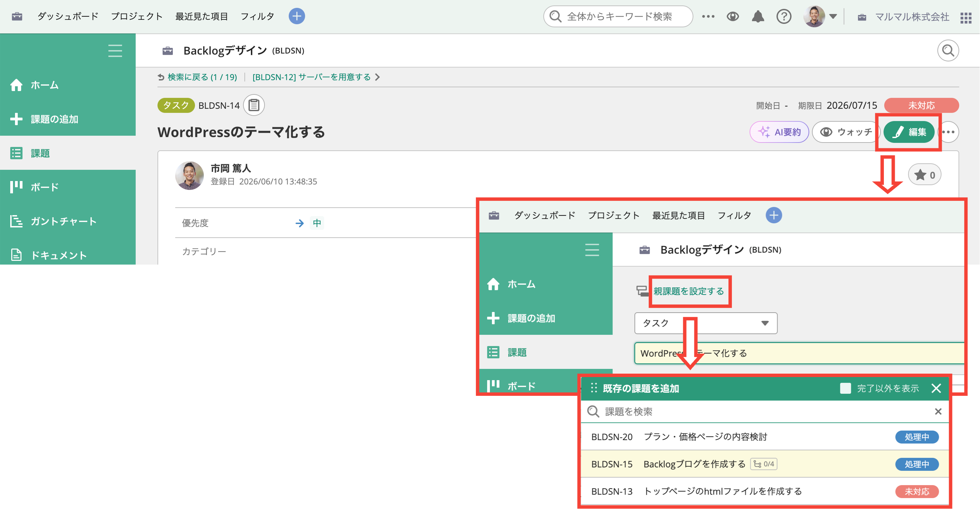Open 最近見た項目 in the main top navigation
Screen dimensions: 980x509
click(x=201, y=16)
